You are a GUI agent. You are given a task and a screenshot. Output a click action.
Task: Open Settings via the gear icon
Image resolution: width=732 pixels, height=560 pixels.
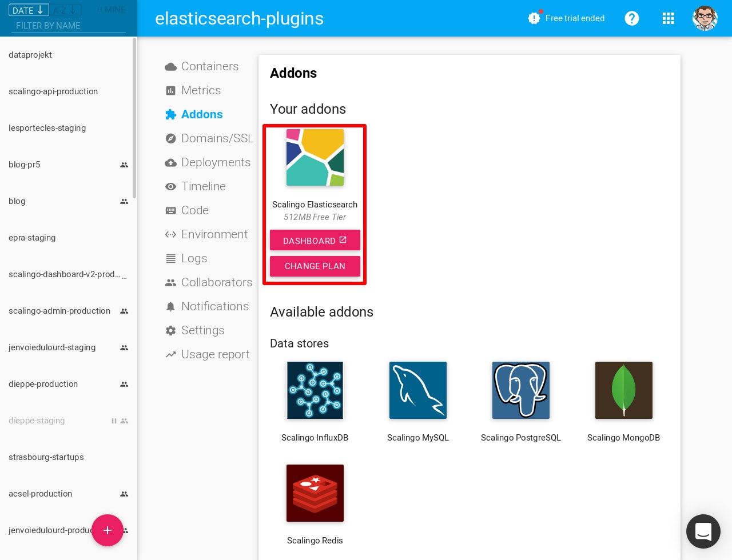(170, 330)
